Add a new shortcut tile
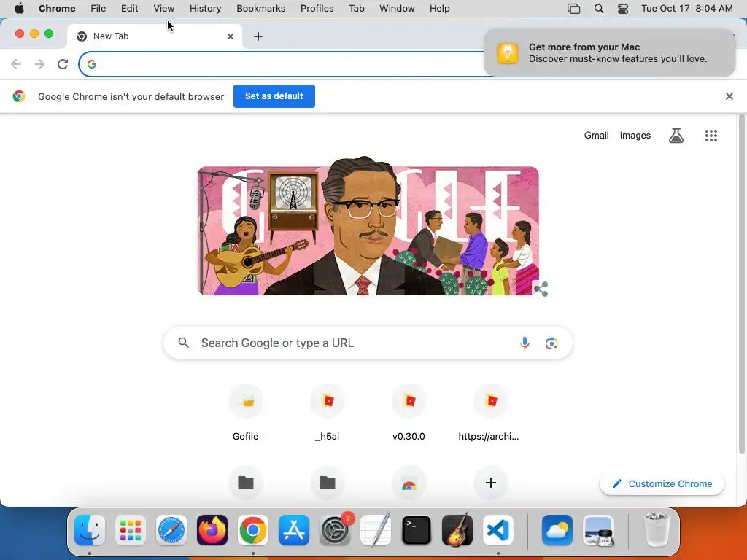The width and height of the screenshot is (747, 560). click(x=491, y=483)
